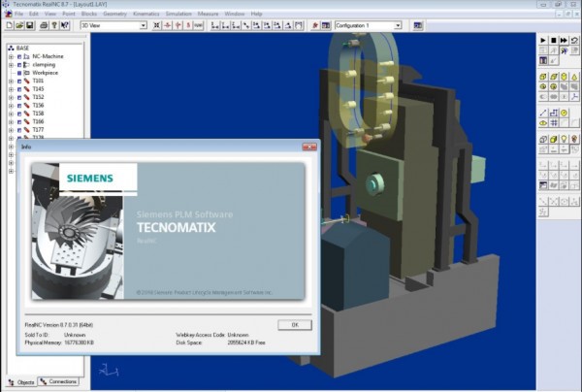Create a box primitive
582x392 pixels.
[x=543, y=77]
